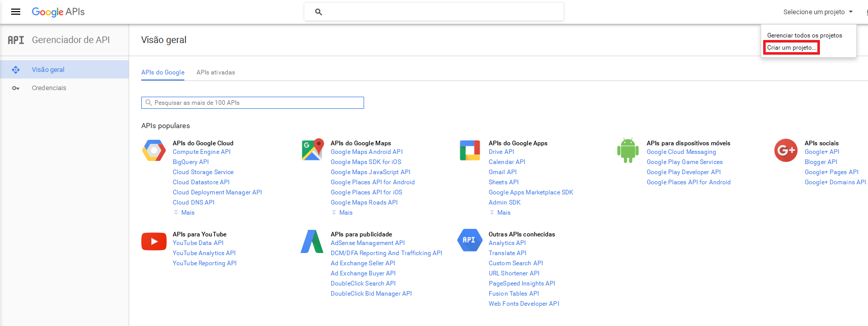The image size is (868, 326).
Task: Click the API Manager logo icon
Action: tap(16, 40)
